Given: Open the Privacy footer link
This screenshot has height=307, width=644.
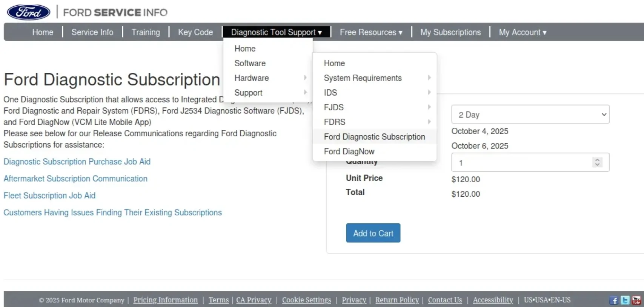Looking at the screenshot, I should (x=354, y=300).
